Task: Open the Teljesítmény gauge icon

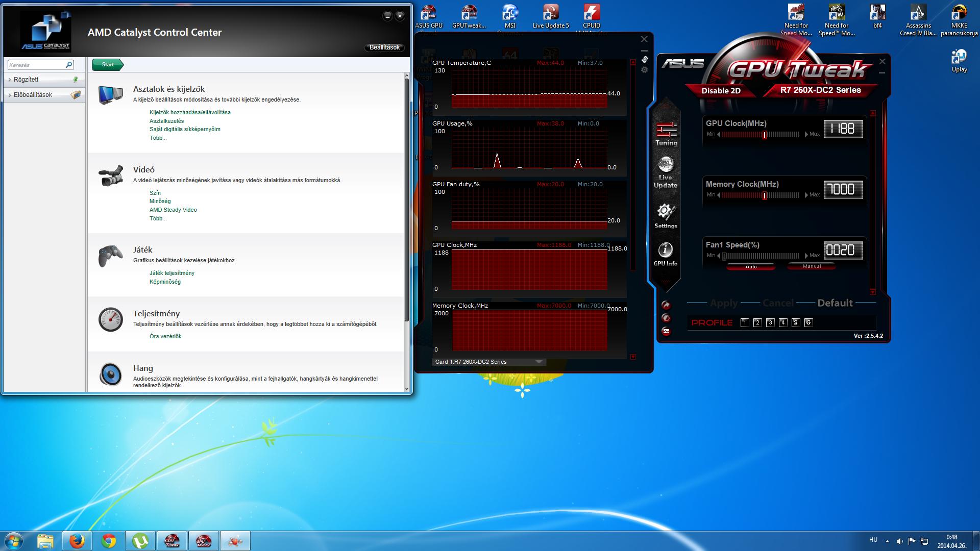Action: click(x=111, y=319)
